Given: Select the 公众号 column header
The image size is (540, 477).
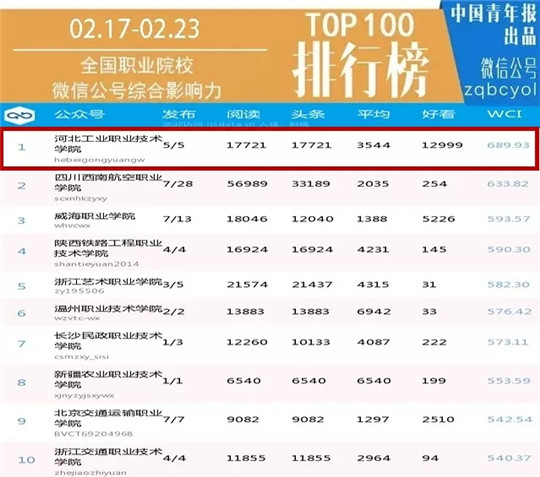Looking at the screenshot, I should [79, 114].
